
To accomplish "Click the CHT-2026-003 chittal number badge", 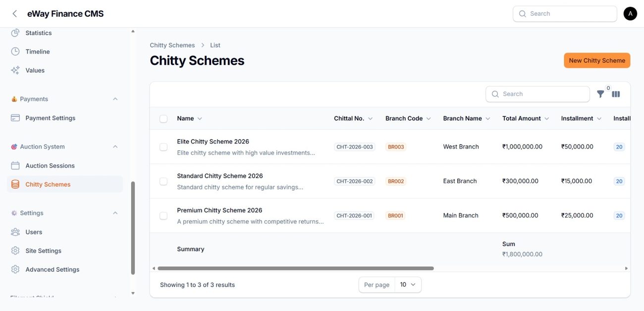I will pos(355,147).
